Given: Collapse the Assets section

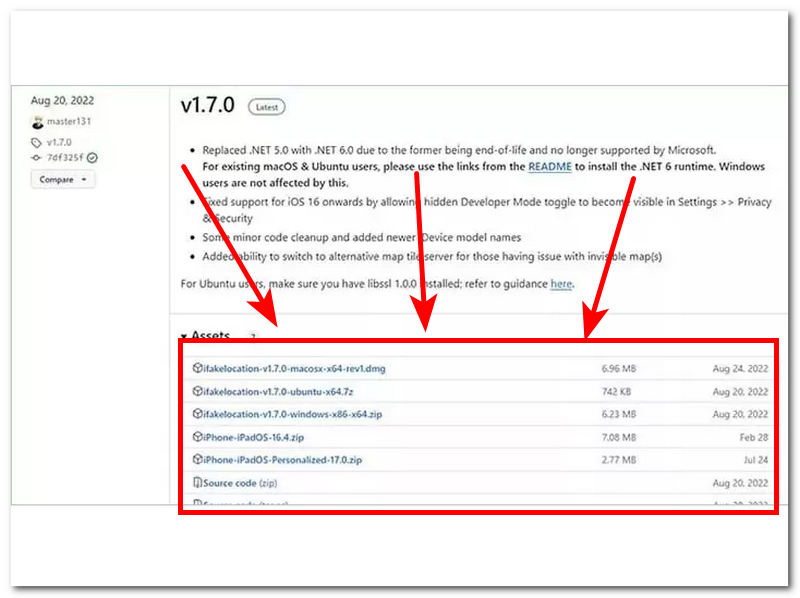Looking at the screenshot, I should click(x=185, y=337).
